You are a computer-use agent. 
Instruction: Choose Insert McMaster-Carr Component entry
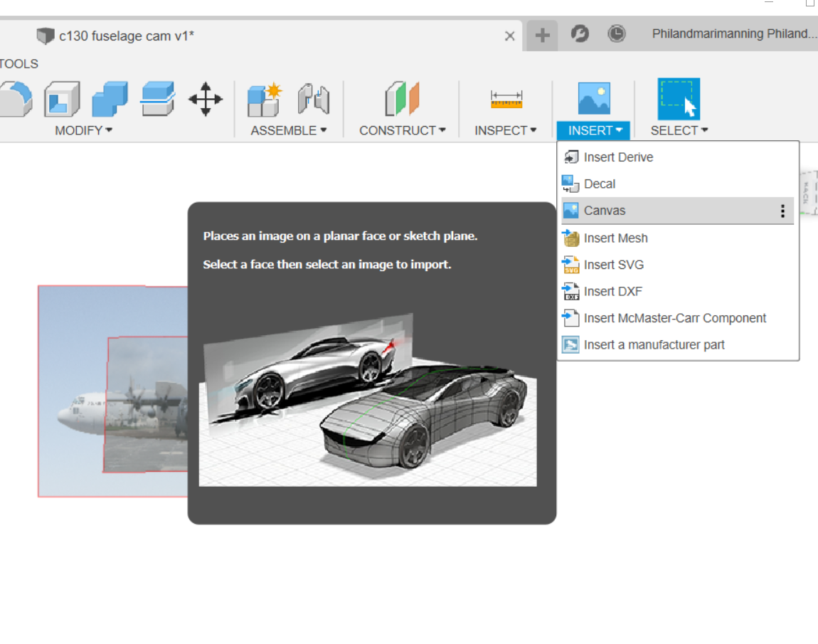[678, 318]
